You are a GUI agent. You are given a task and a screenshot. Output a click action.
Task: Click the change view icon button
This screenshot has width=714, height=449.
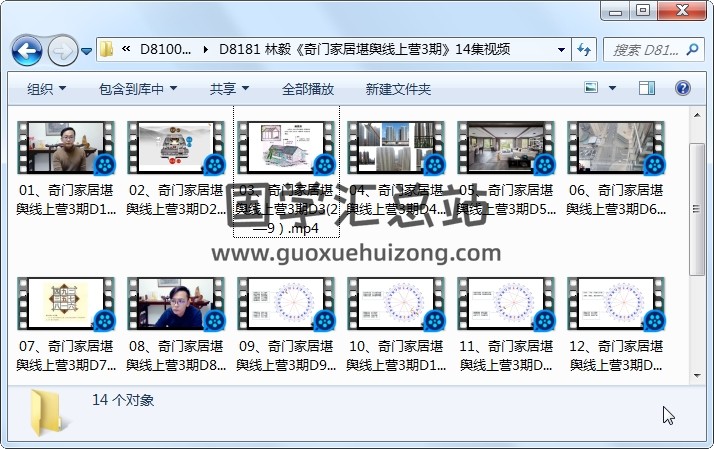point(591,88)
